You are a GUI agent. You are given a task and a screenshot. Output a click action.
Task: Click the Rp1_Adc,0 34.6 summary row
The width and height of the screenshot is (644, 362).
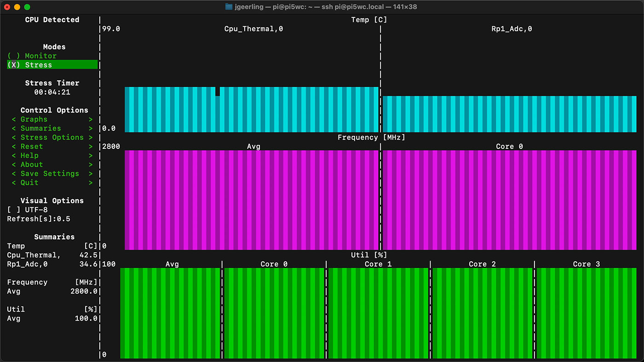[x=52, y=264]
